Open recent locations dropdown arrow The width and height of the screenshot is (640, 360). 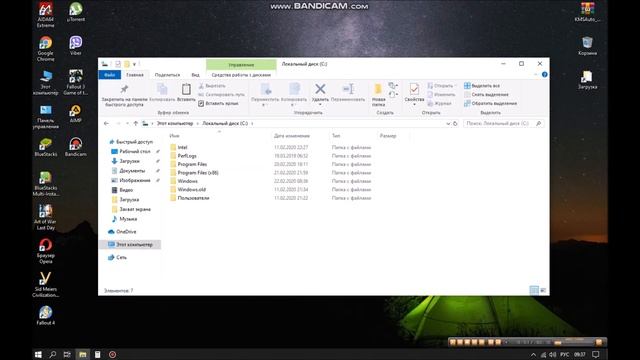click(127, 123)
